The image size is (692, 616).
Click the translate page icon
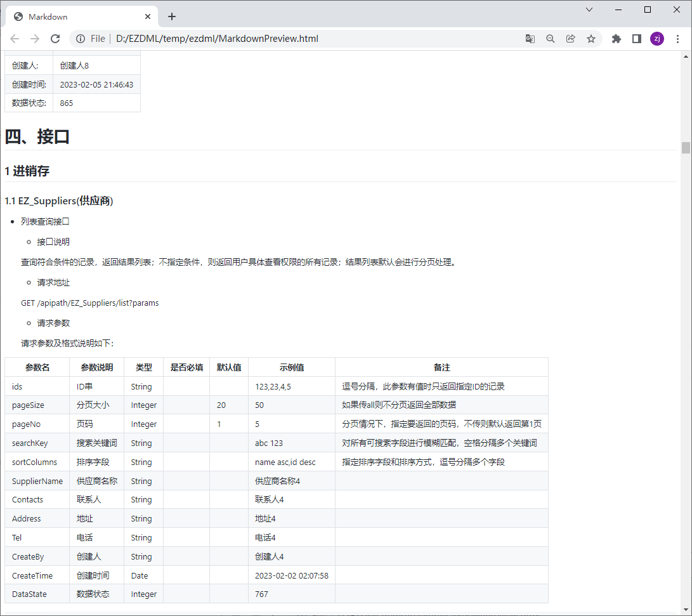pos(530,39)
